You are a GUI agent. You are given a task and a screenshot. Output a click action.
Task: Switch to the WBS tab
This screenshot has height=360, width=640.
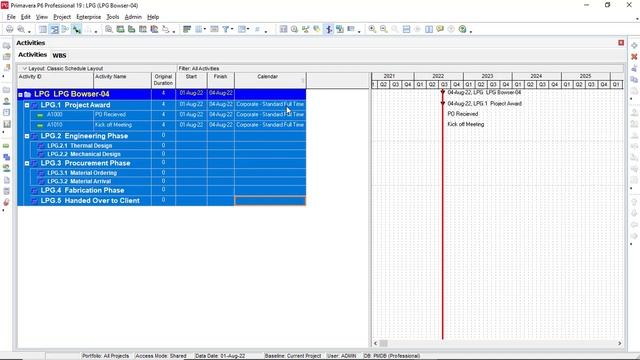pos(59,56)
